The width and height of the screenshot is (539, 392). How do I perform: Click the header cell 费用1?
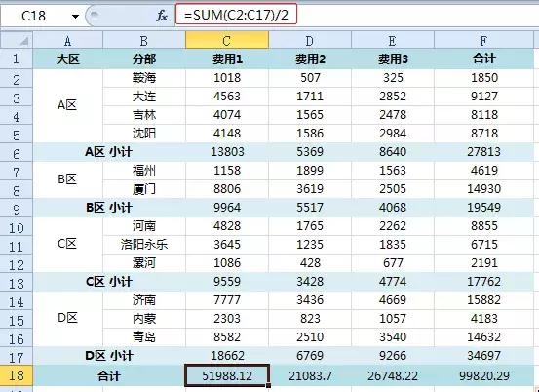pos(227,59)
